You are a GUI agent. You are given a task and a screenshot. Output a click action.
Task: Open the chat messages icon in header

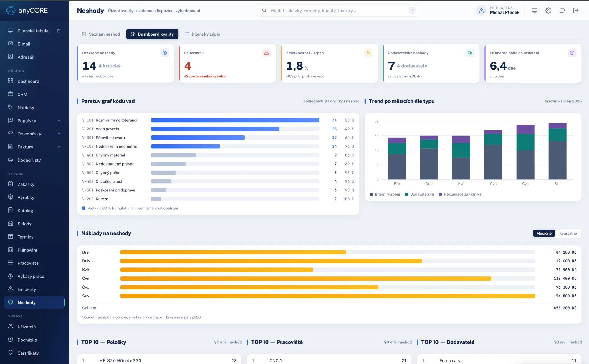(x=562, y=11)
